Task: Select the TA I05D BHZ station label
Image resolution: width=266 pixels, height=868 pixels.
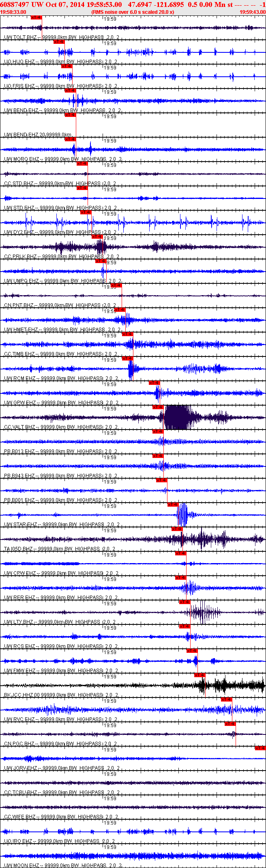Action: (18, 549)
